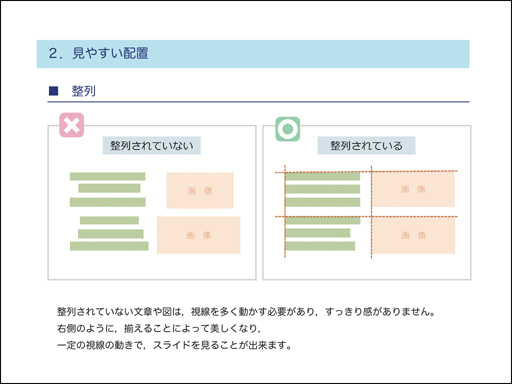The width and height of the screenshot is (512, 384).
Task: Click the 整列 section heading
Action: 84,91
